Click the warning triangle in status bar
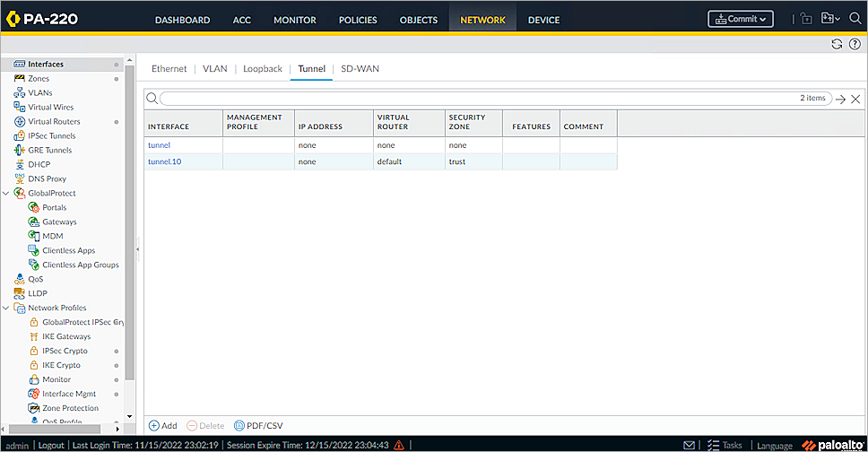Image resolution: width=868 pixels, height=452 pixels. [x=399, y=445]
